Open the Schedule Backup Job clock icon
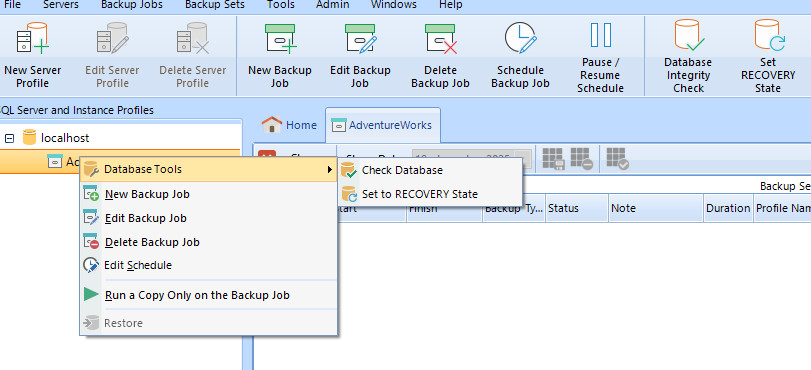 coord(520,38)
